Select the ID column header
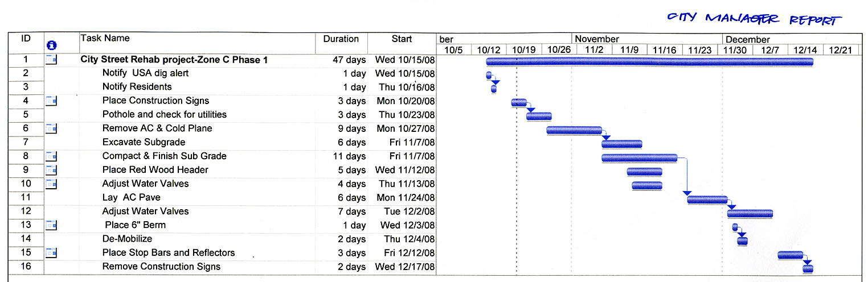The height and width of the screenshot is (282, 868). click(26, 39)
